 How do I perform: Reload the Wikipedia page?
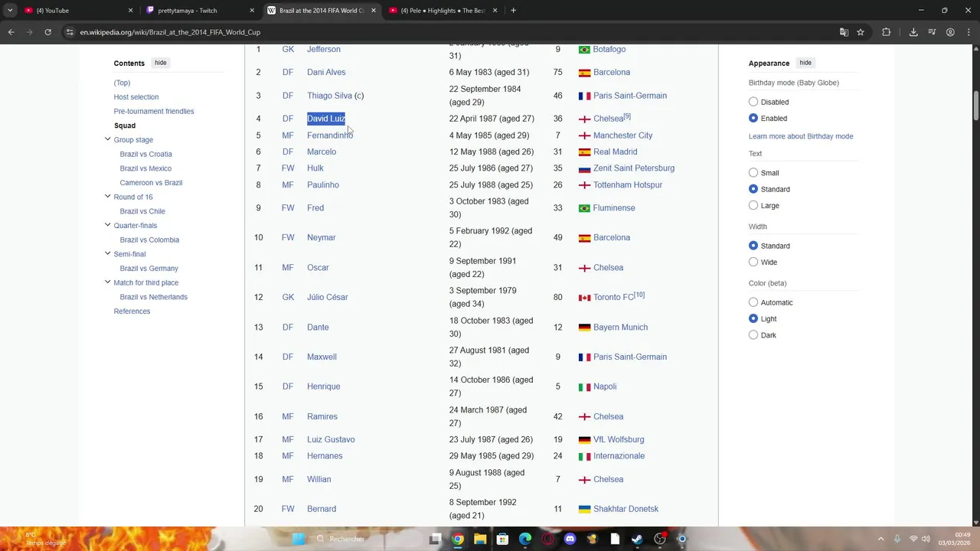click(47, 32)
